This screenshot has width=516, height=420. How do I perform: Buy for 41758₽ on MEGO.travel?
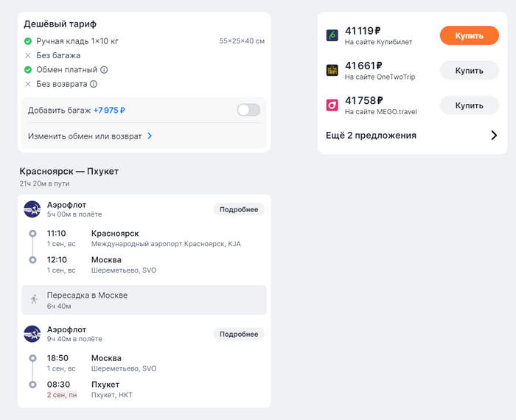pyautogui.click(x=470, y=105)
